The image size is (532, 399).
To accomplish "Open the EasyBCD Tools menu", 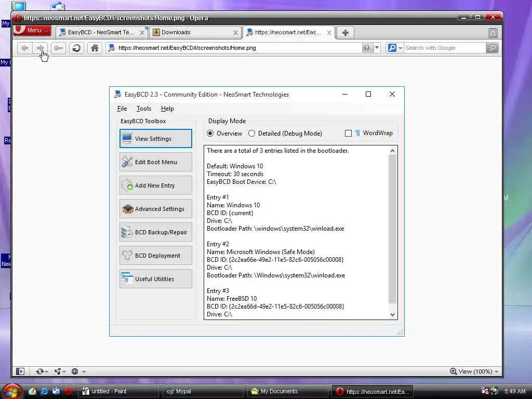I will pos(144,109).
